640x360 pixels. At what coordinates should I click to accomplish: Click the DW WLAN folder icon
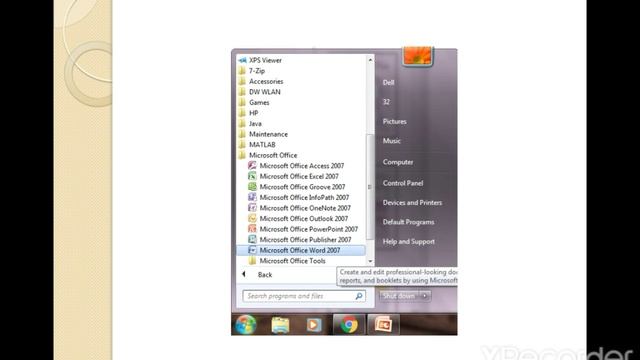coord(242,92)
